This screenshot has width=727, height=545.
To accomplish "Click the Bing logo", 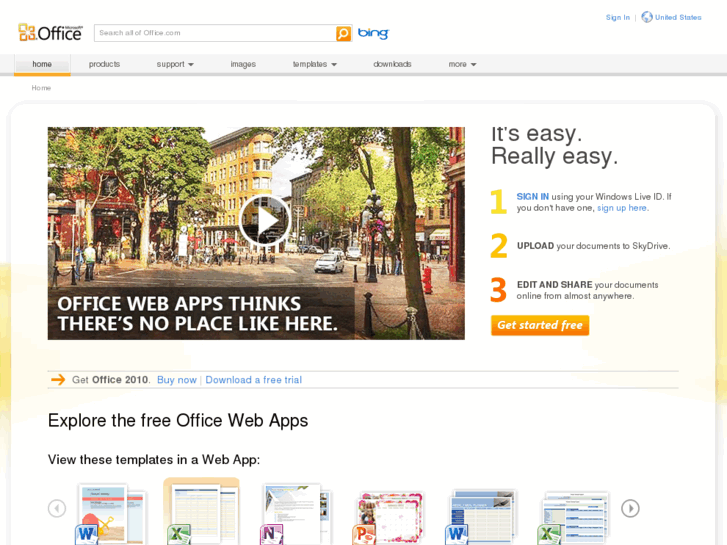I will pyautogui.click(x=373, y=33).
